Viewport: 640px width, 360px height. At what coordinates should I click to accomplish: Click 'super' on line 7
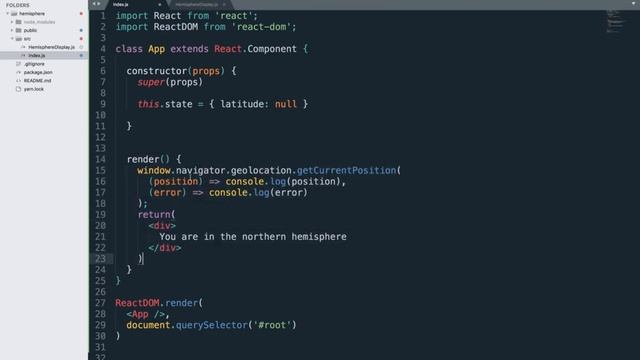coord(151,82)
